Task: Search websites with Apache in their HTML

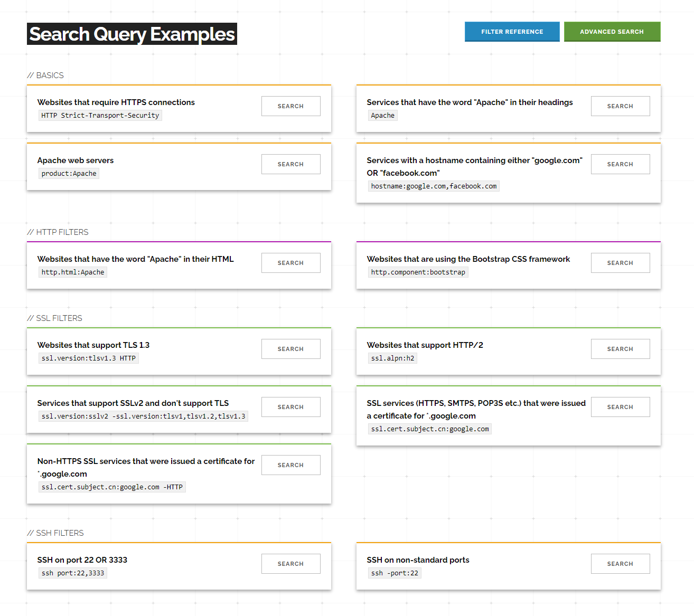Action: 290,263
